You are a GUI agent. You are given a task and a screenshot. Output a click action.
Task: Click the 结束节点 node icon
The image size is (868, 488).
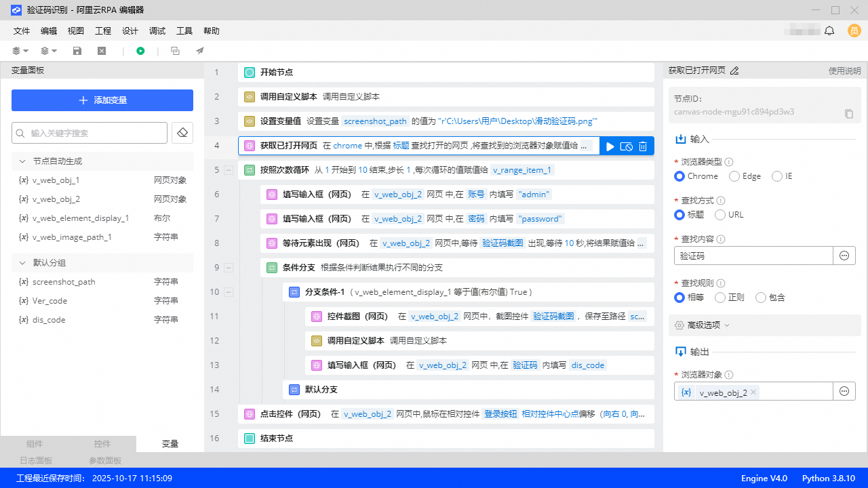(249, 439)
